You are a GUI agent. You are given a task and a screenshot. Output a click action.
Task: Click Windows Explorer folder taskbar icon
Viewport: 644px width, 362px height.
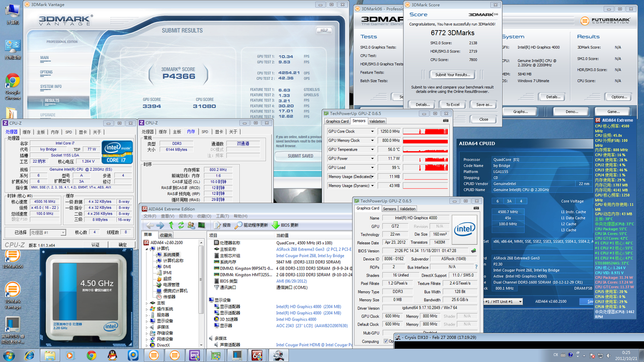click(50, 355)
